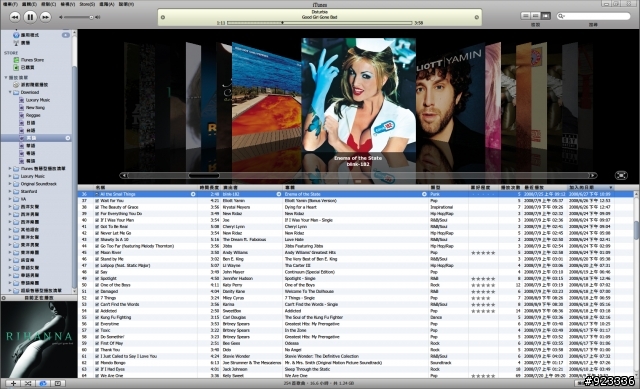Collapse the playlists section header triangle
The width and height of the screenshot is (640, 389).
click(5, 77)
